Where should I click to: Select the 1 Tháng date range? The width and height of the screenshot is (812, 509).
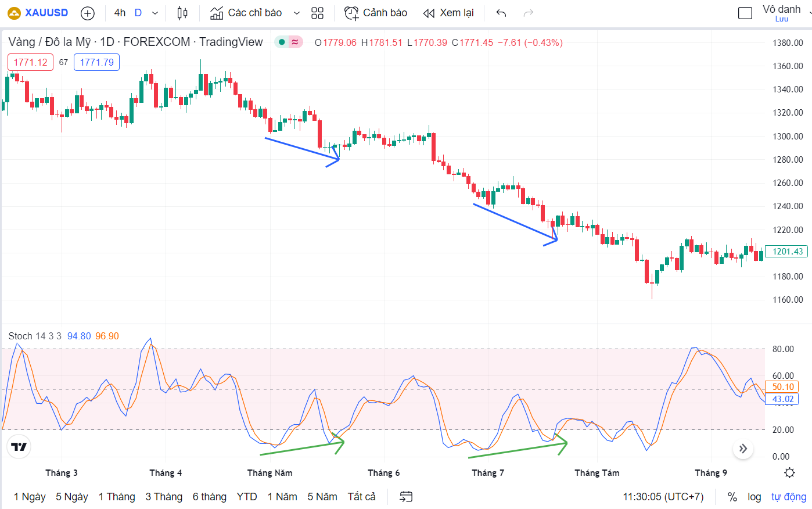point(117,497)
